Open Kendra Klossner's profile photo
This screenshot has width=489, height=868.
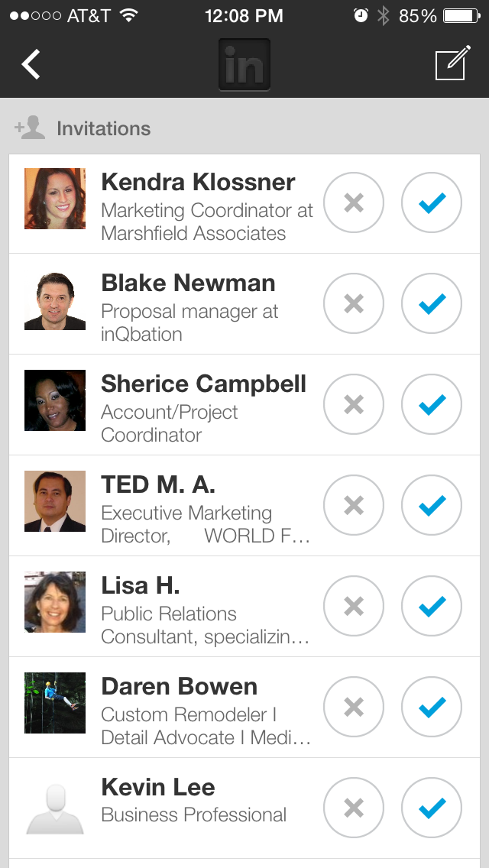55,199
